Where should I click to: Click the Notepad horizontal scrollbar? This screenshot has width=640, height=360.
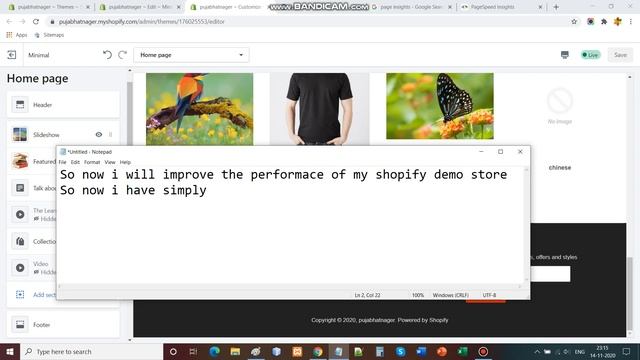[290, 286]
